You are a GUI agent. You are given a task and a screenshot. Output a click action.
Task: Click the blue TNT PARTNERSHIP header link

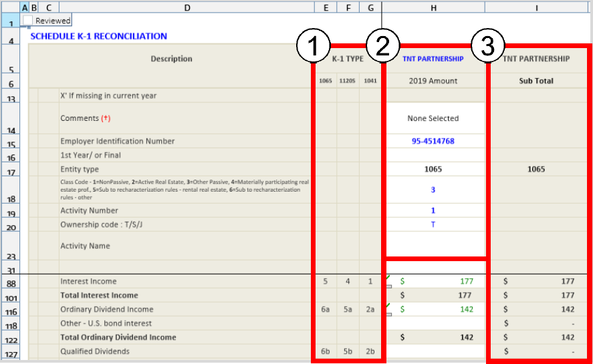pos(433,59)
